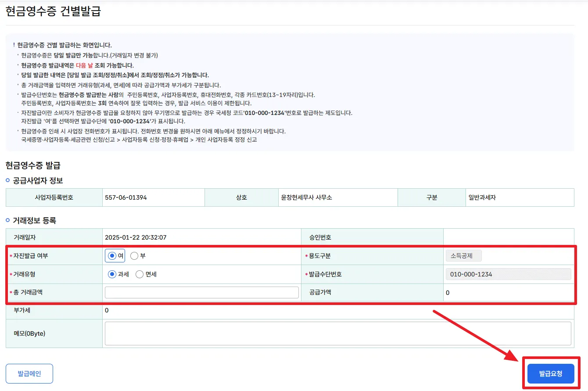Click the 상호 header cell
The image size is (588, 391).
[x=241, y=197]
